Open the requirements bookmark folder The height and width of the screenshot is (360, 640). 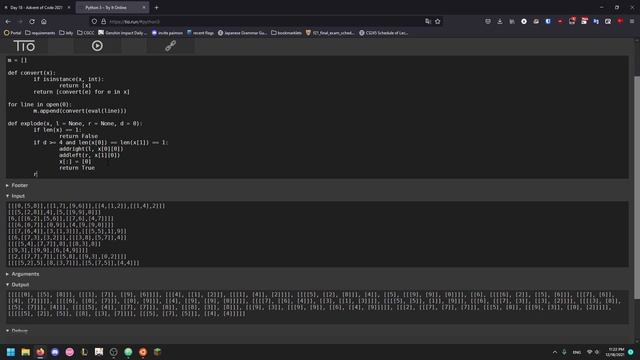[x=40, y=33]
